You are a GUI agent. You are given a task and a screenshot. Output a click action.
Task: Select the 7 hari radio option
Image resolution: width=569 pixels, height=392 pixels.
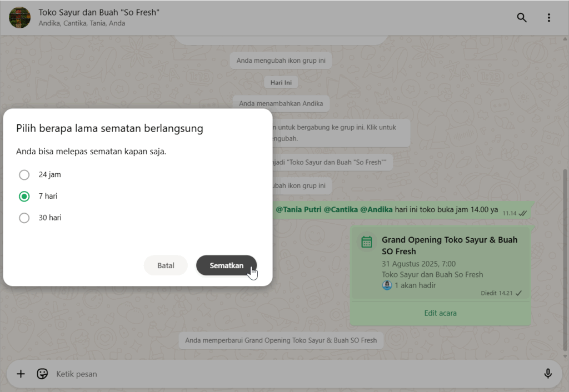click(24, 197)
